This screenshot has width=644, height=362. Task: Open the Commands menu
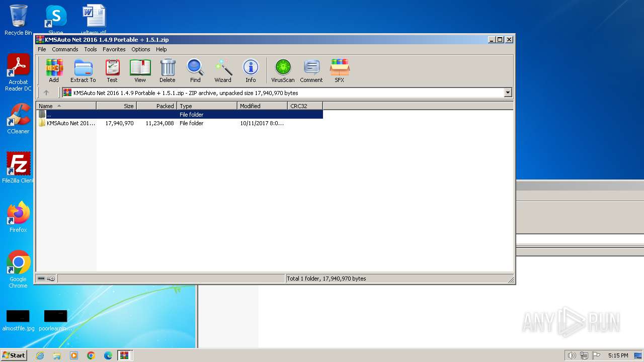65,49
